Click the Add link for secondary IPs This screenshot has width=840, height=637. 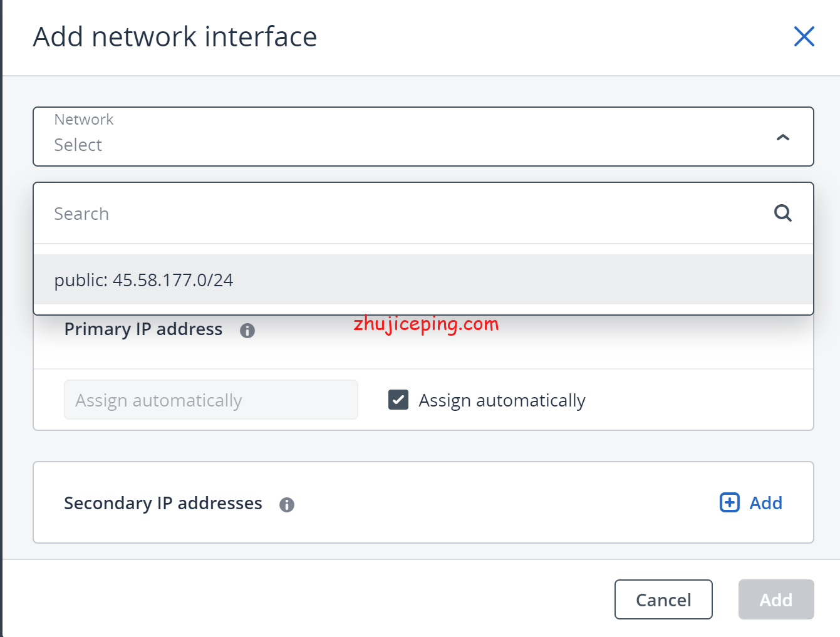click(x=765, y=502)
